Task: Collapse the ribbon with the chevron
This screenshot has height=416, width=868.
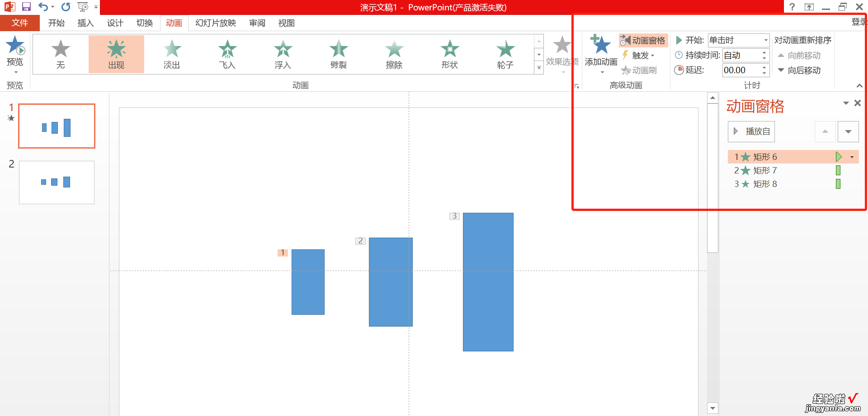Action: tap(859, 86)
